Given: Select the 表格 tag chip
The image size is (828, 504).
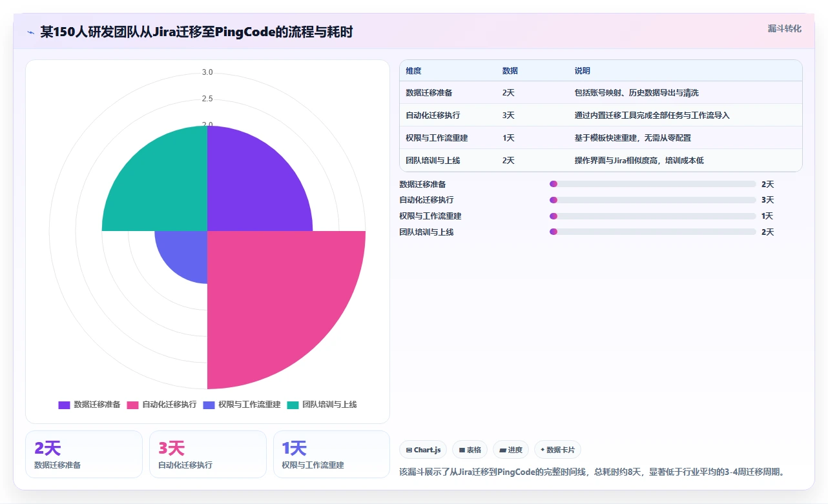Looking at the screenshot, I should click(470, 450).
